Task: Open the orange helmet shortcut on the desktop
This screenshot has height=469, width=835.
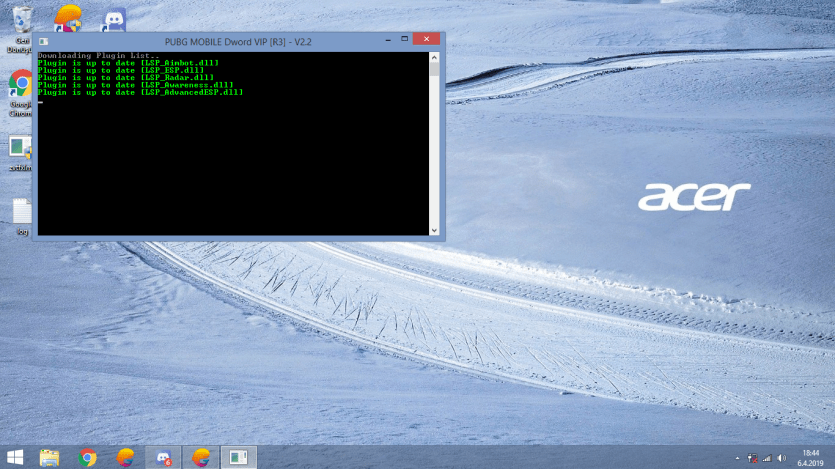Action: (68, 19)
